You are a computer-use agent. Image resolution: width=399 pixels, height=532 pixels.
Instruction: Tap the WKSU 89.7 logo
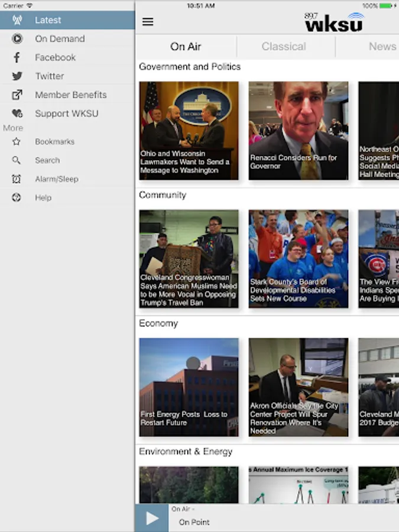pos(334,22)
